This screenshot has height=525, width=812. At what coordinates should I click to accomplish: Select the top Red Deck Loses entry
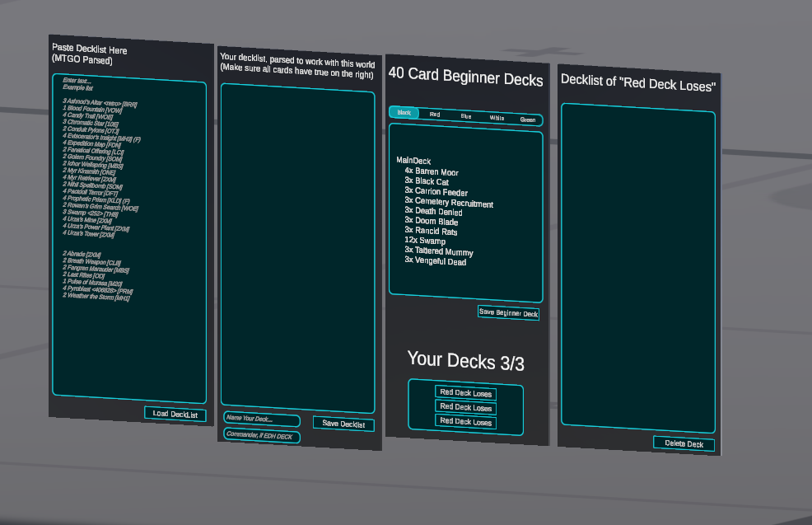(x=465, y=393)
